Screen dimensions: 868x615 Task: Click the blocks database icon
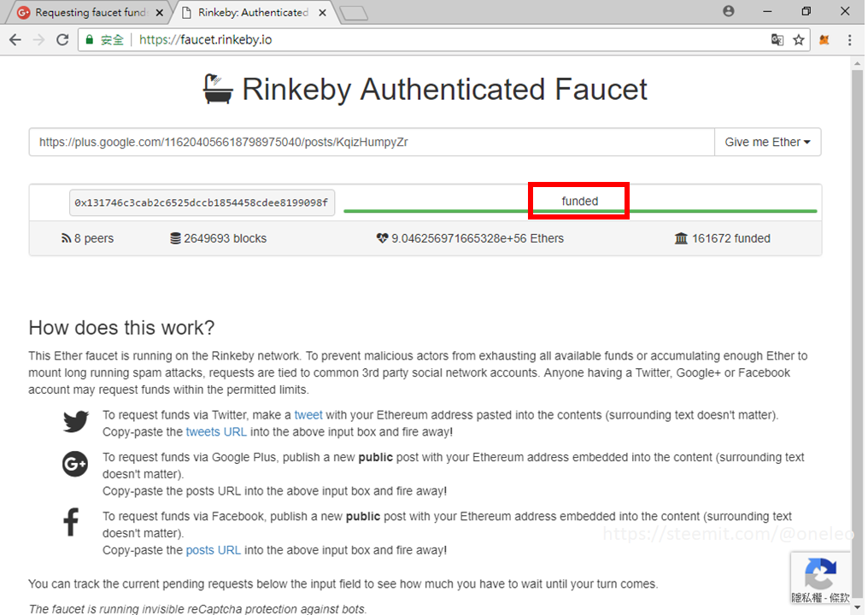pyautogui.click(x=175, y=238)
